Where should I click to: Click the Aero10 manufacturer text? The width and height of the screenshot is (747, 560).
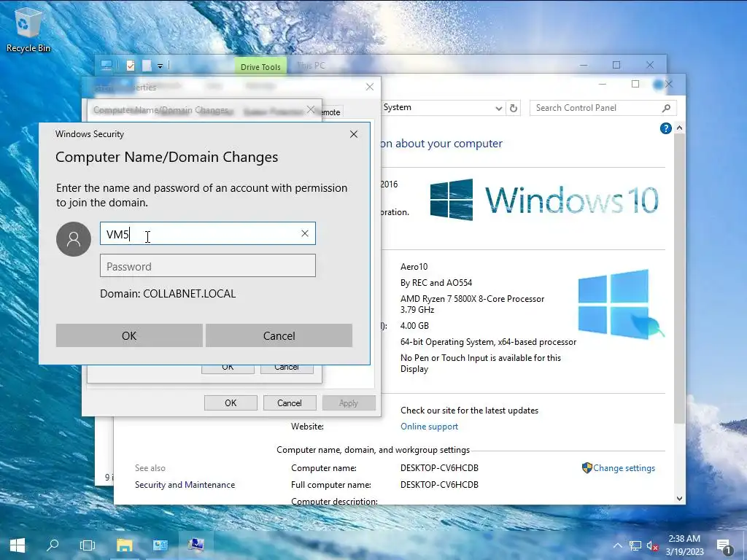pos(414,267)
